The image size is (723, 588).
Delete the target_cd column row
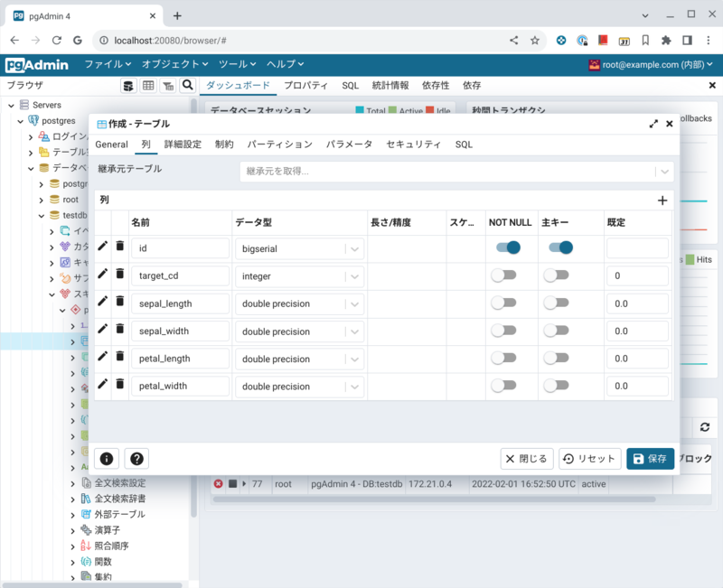click(x=120, y=275)
